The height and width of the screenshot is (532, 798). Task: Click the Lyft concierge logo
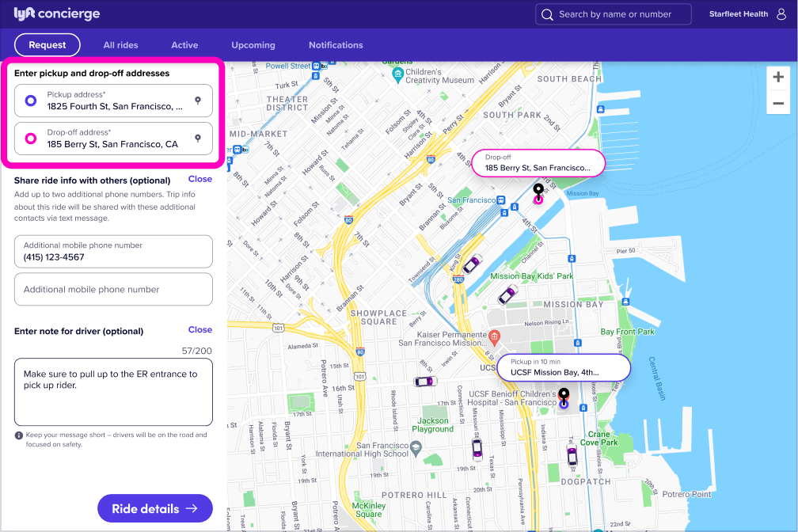coord(56,13)
